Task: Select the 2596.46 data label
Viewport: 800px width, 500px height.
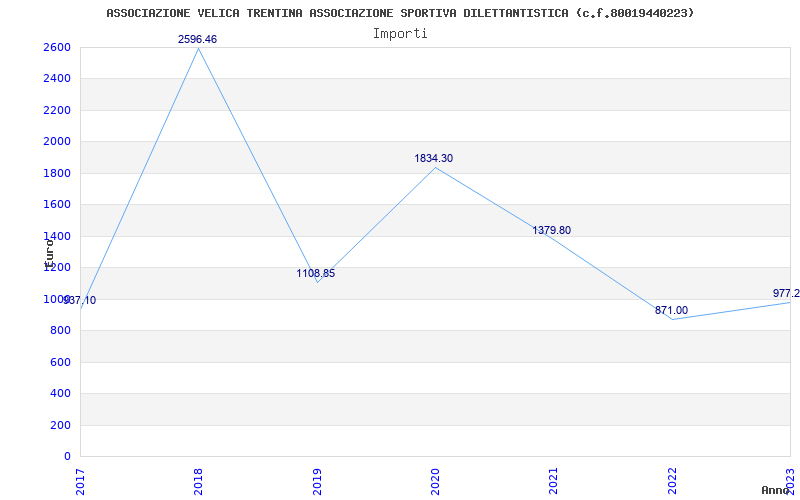Action: point(197,39)
